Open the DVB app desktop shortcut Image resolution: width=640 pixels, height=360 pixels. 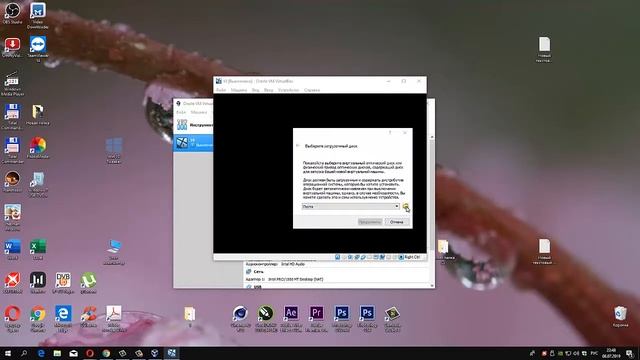point(63,283)
